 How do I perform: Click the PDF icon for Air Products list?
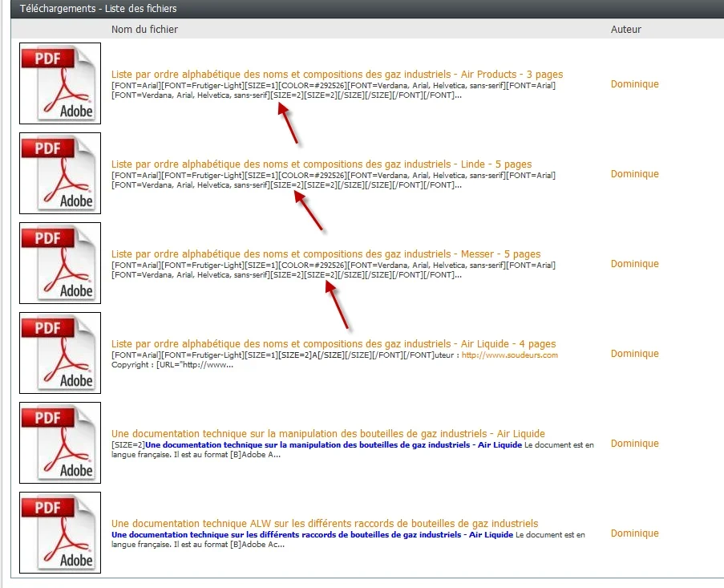tap(60, 83)
